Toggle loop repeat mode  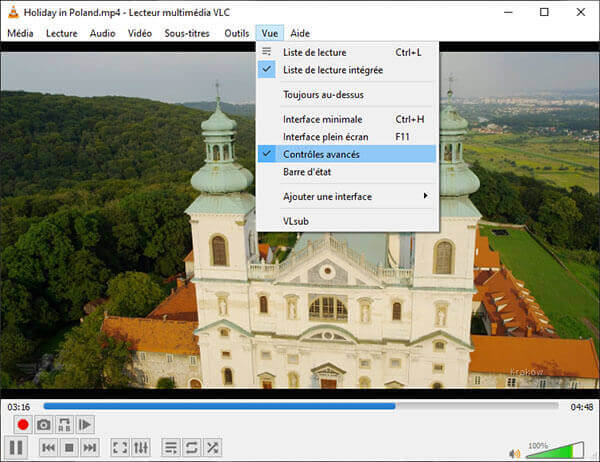click(x=192, y=448)
